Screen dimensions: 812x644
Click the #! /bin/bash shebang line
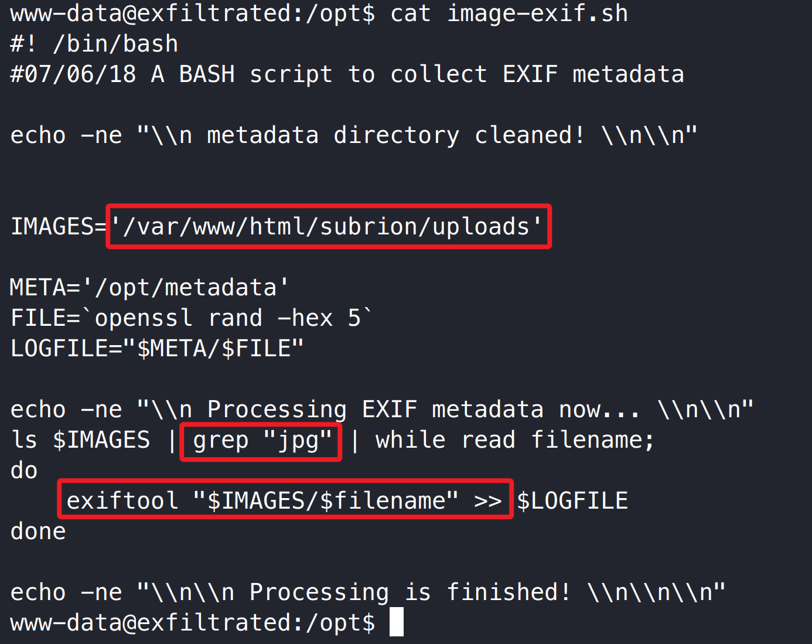point(94,44)
